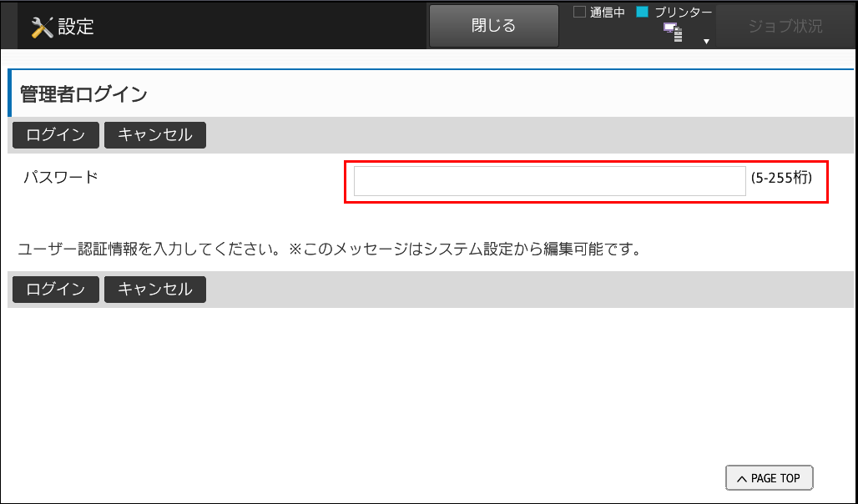This screenshot has width=858, height=504.
Task: Click the bottom キャンセル button
Action: point(155,290)
